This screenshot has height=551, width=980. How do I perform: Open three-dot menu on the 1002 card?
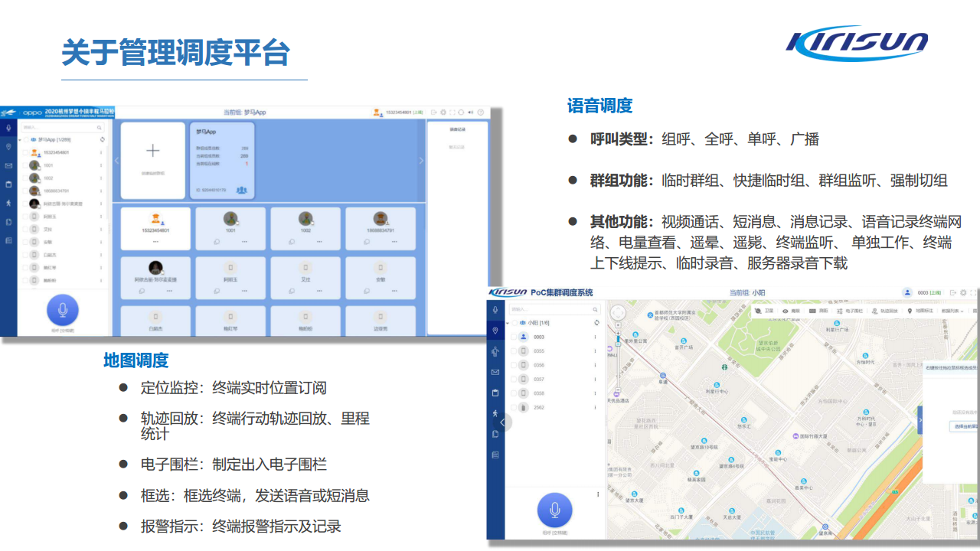[319, 241]
